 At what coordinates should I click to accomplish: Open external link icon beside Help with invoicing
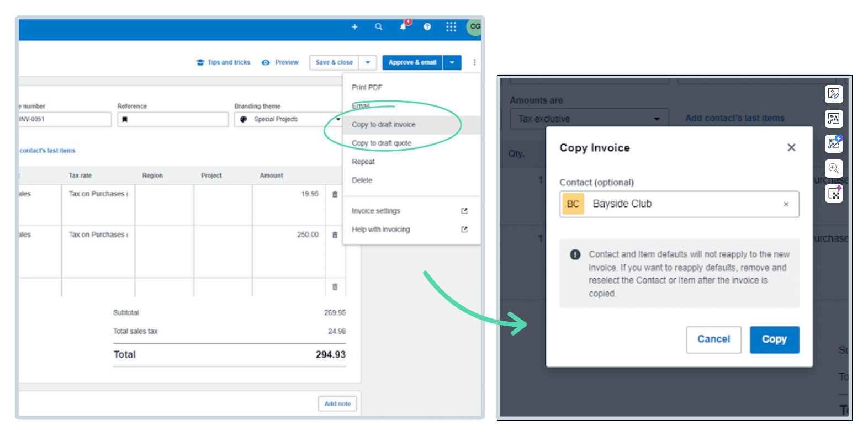pos(464,230)
